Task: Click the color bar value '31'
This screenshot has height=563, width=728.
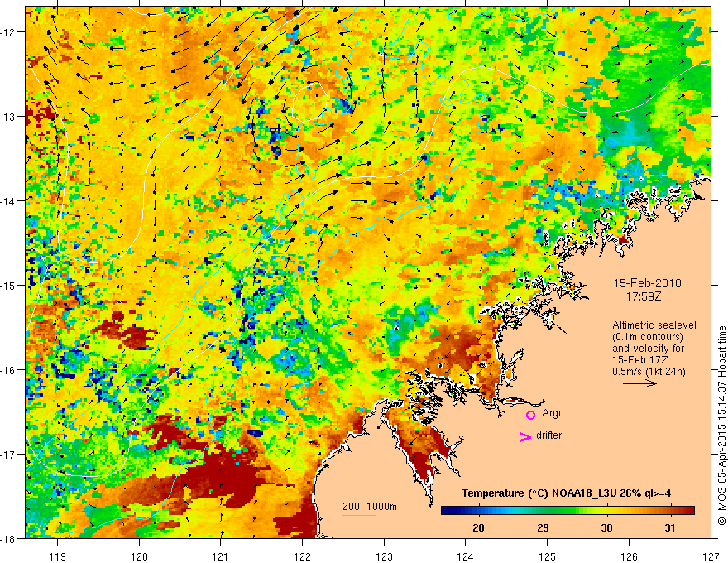Action: (670, 527)
